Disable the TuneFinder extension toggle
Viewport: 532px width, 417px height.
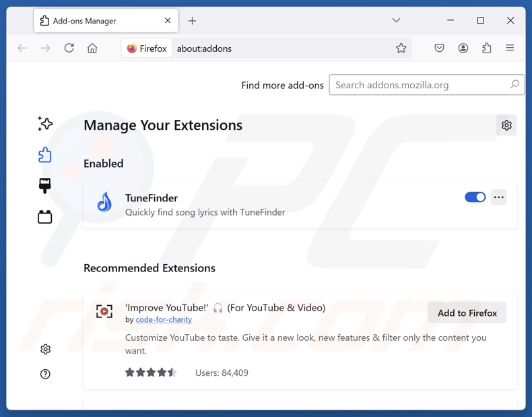coord(475,197)
